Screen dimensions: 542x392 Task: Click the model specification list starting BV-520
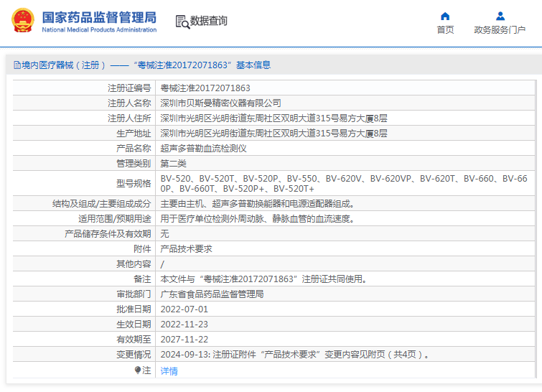tap(344, 184)
